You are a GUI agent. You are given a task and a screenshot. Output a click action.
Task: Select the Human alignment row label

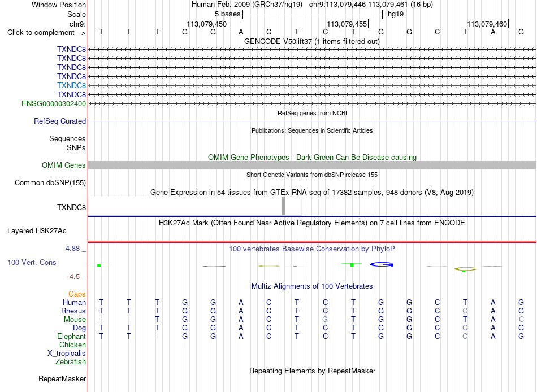(74, 303)
